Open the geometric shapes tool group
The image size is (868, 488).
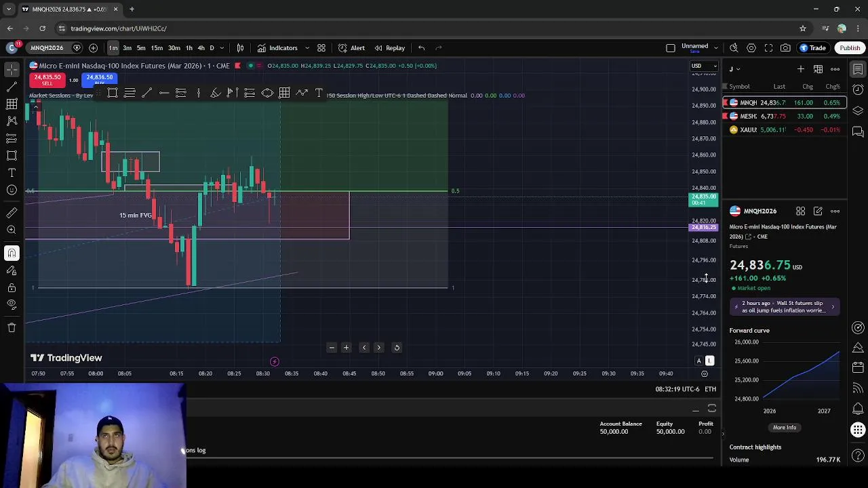[12, 156]
